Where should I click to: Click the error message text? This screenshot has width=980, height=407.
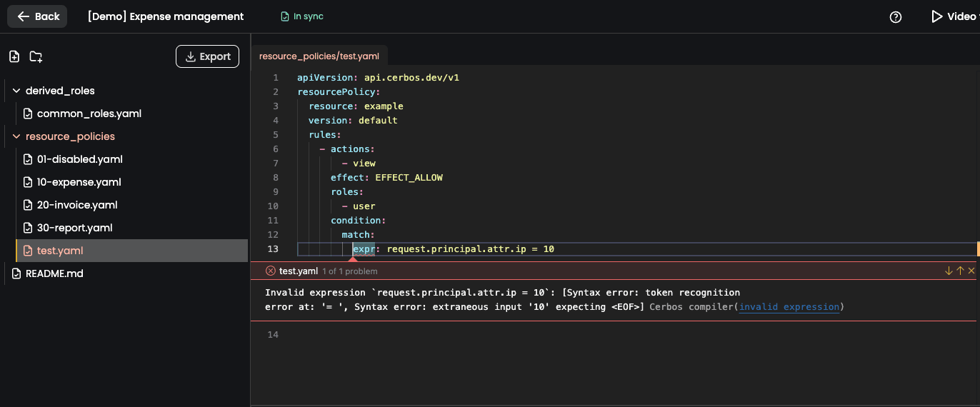tap(502, 300)
